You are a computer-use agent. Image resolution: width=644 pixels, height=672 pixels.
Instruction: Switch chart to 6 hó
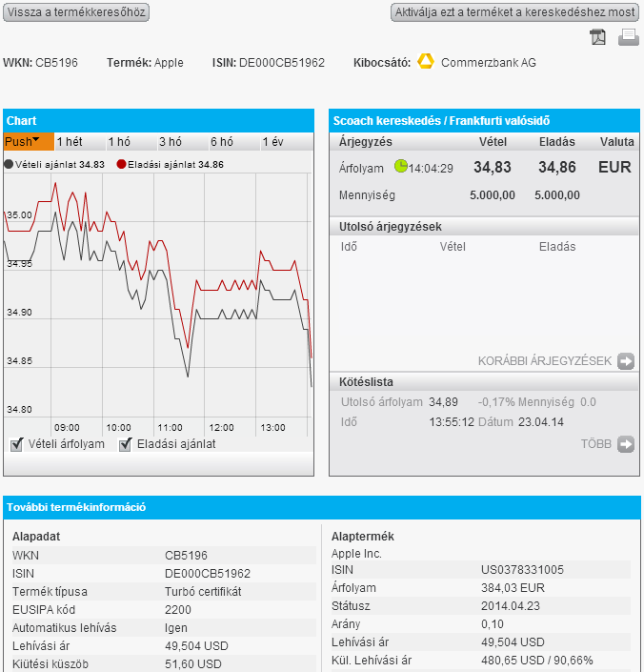coord(234,141)
